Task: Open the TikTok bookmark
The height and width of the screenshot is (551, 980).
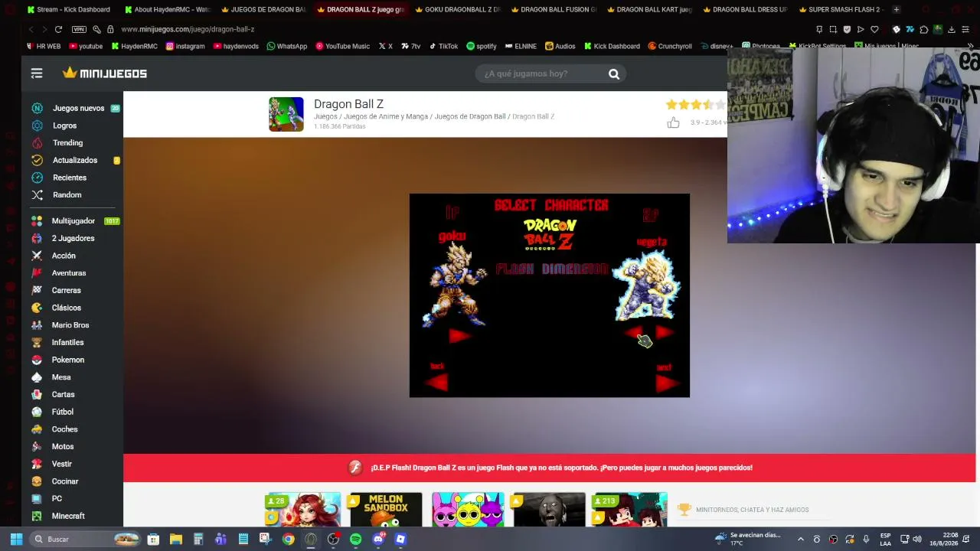Action: 443,46
